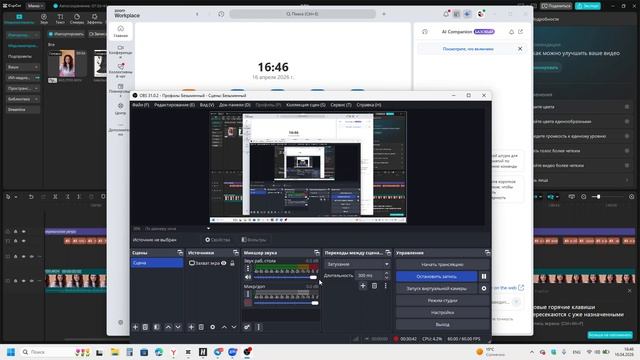Undock the Controls panel

pos(487,253)
